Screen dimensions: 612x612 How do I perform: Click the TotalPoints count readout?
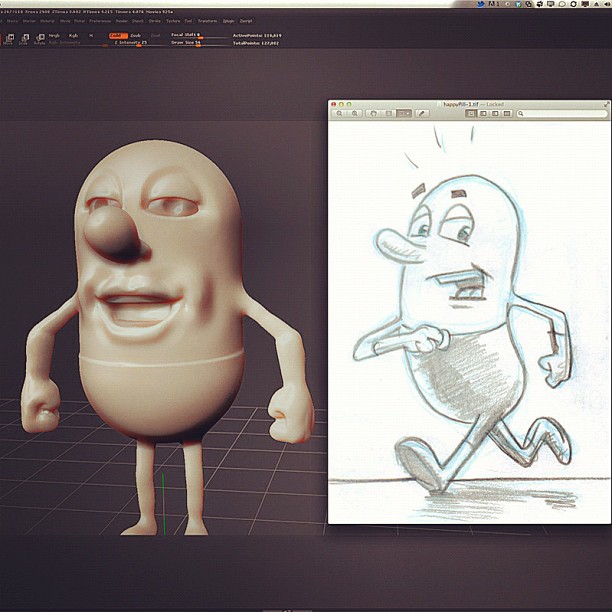pos(256,43)
